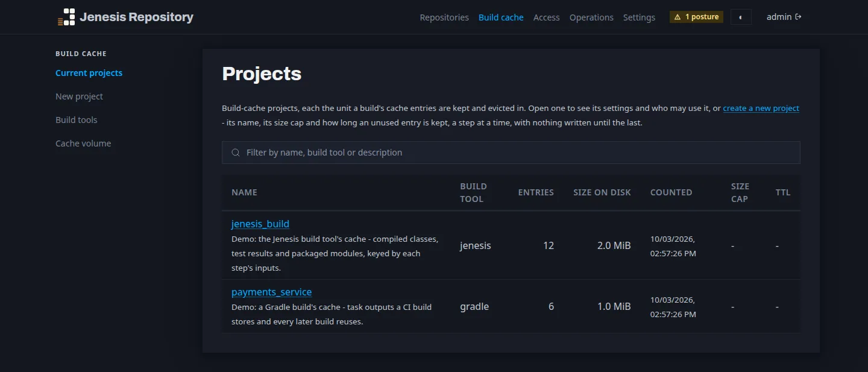Screen dimensions: 868x372
Task: Click the Jenesis Repository logo icon
Action: 66,17
